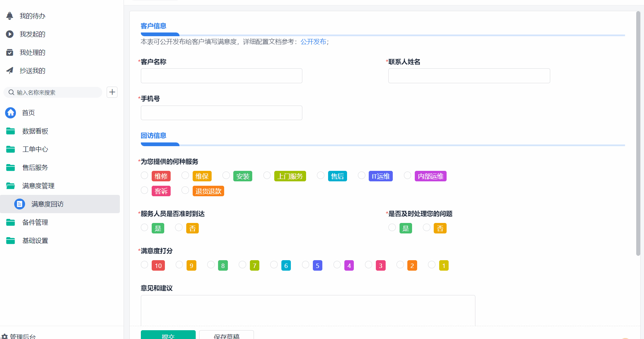Select the IT运维 radio option
The height and width of the screenshot is (339, 644).
[362, 175]
